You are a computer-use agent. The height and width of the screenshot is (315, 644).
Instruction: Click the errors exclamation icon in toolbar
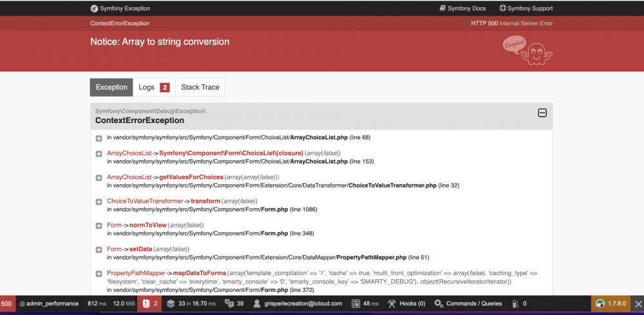[x=146, y=303]
